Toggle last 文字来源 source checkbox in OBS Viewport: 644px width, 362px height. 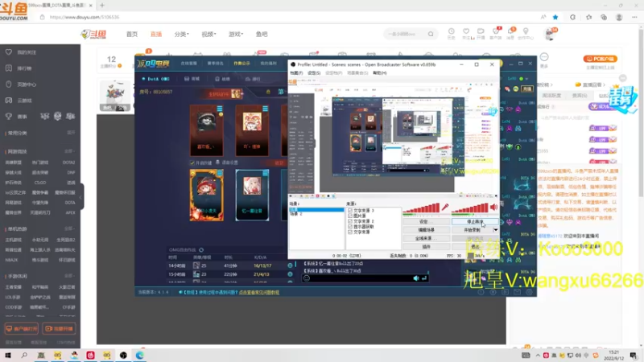click(350, 232)
